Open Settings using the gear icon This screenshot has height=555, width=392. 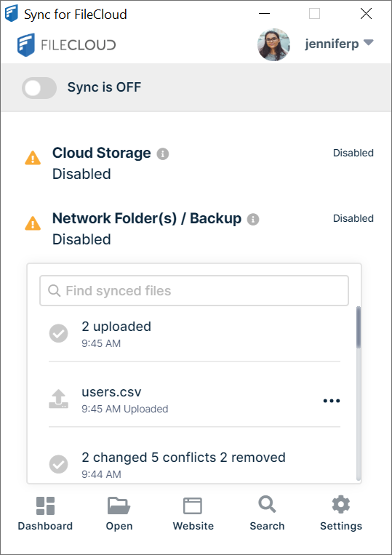pyautogui.click(x=341, y=514)
